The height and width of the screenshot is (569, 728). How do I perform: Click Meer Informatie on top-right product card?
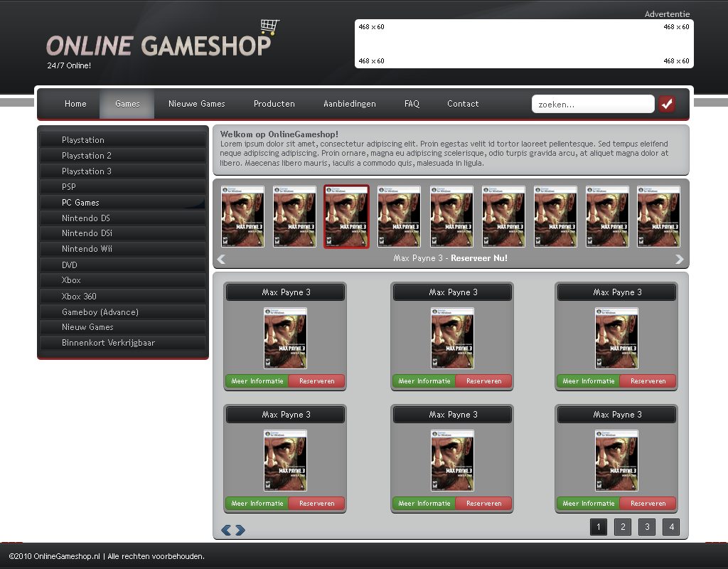click(x=589, y=381)
